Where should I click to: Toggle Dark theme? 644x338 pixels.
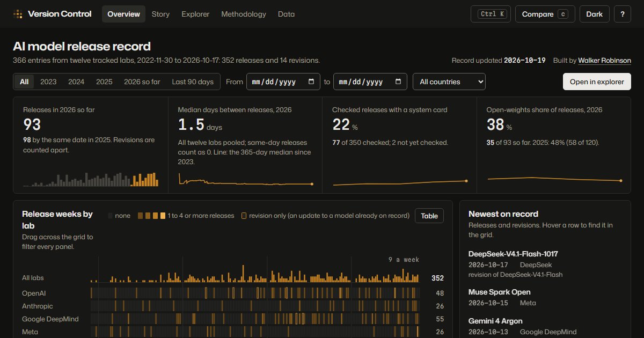594,14
